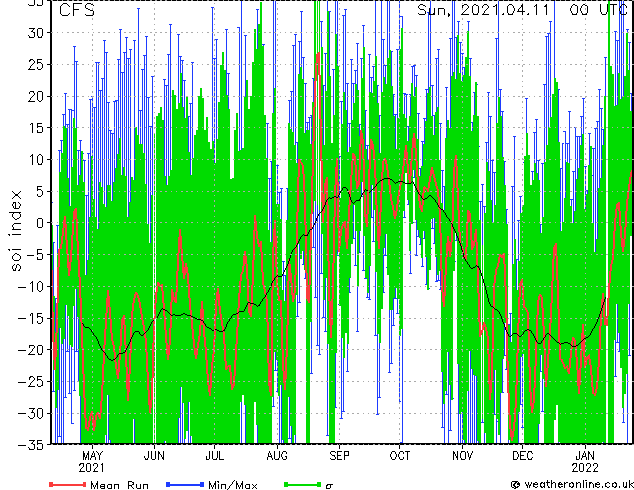Image resolution: width=634 pixels, height=490 pixels.
Task: Click the y-axis value 20
Action: [x=36, y=97]
